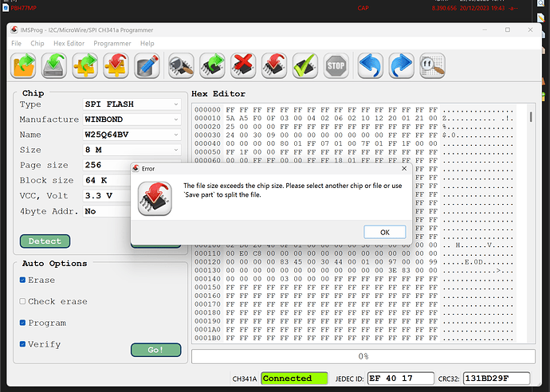Click the Erase chip red X icon
Viewport: 550px width, 392px height.
pyautogui.click(x=243, y=65)
